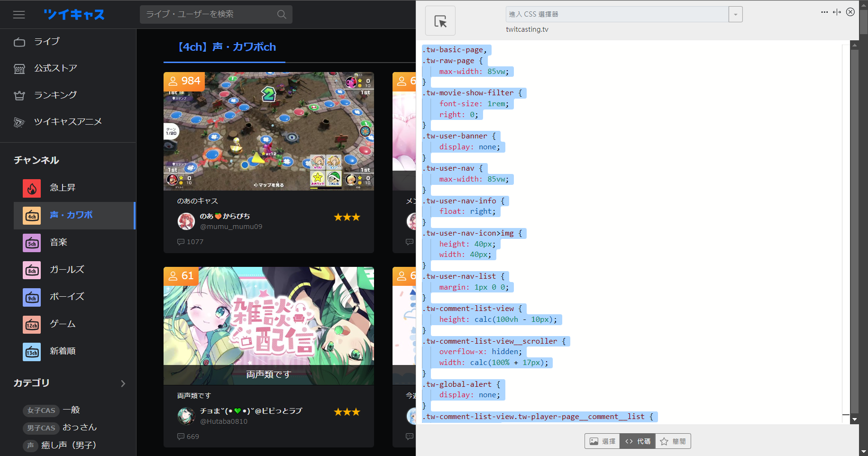Switch to 代碼 code view mode

tap(638, 441)
